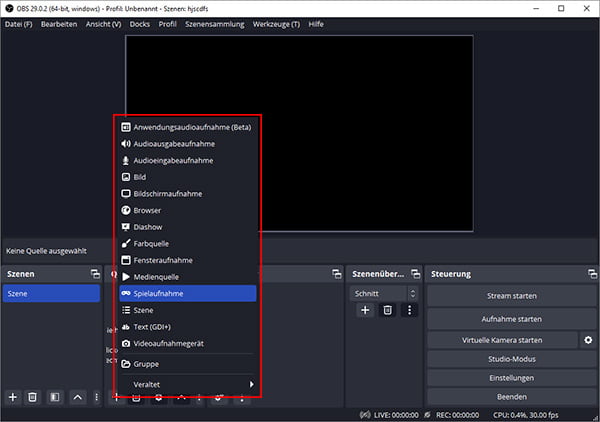The width and height of the screenshot is (600, 422).
Task: Remove transition with trash button
Action: click(387, 310)
